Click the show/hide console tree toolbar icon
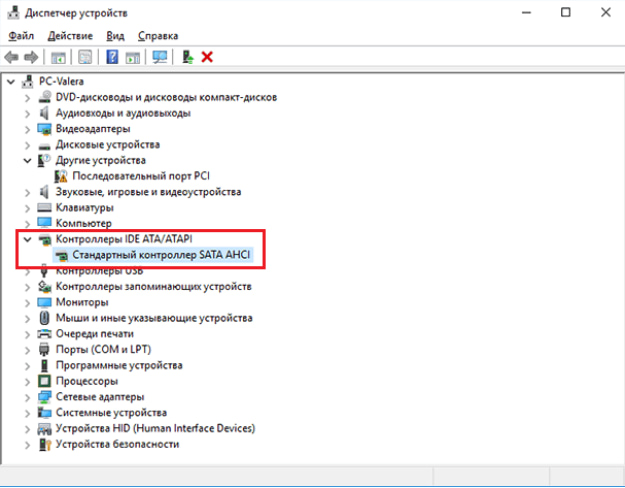Viewport: 625px width, 488px height. (x=59, y=57)
